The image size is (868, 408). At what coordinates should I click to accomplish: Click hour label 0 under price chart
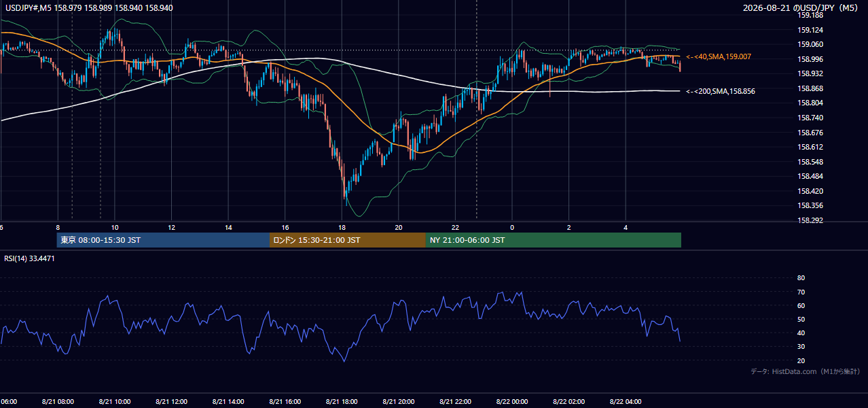point(512,228)
